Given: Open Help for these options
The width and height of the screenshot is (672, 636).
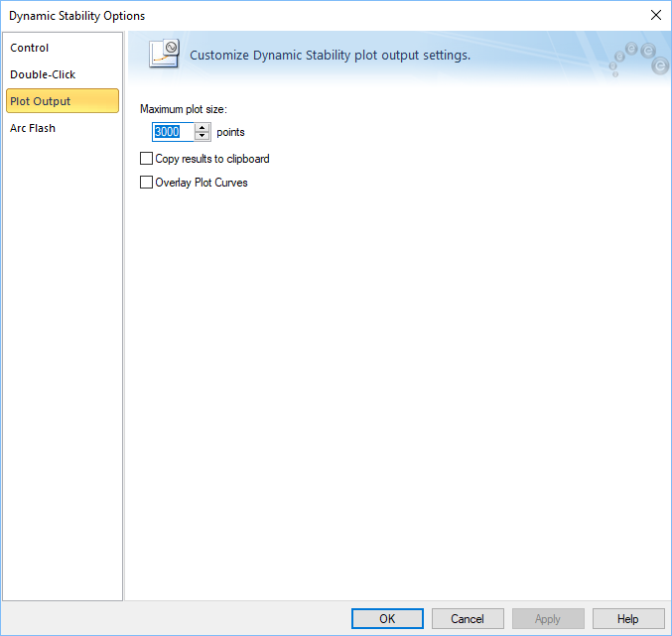Looking at the screenshot, I should (x=628, y=619).
